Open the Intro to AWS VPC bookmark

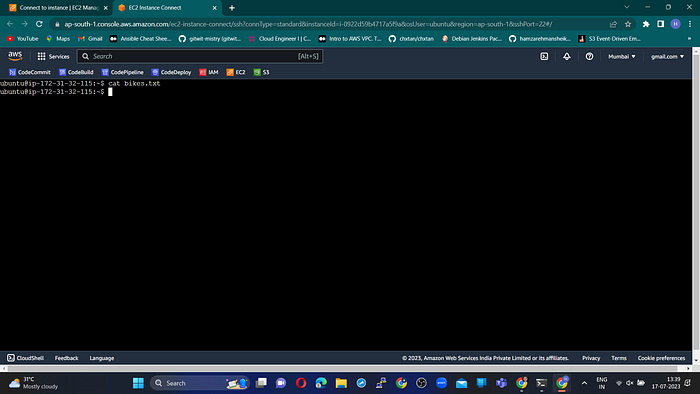[350, 39]
